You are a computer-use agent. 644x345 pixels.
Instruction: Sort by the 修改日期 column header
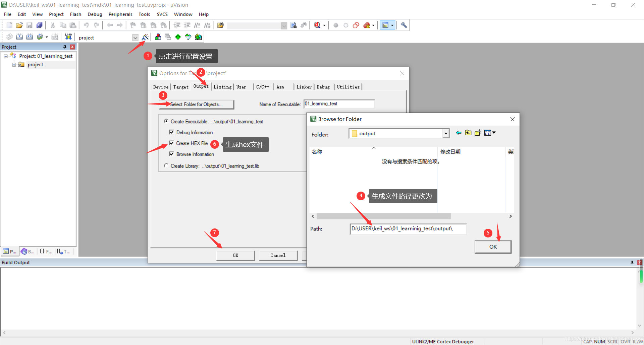pyautogui.click(x=450, y=152)
